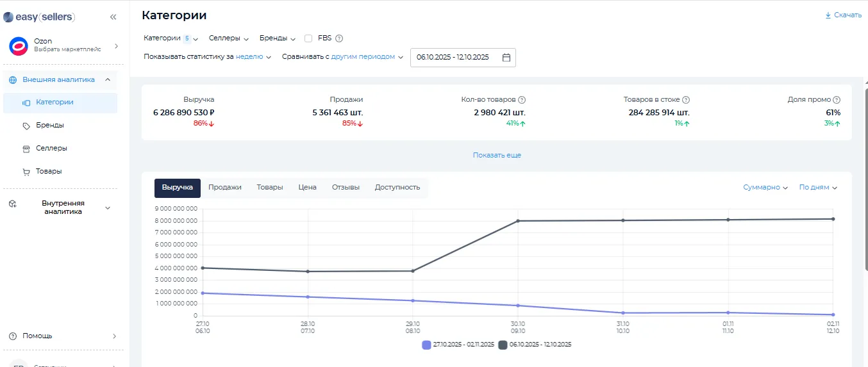Click the date range input field
The width and height of the screenshot is (868, 367).
click(454, 58)
